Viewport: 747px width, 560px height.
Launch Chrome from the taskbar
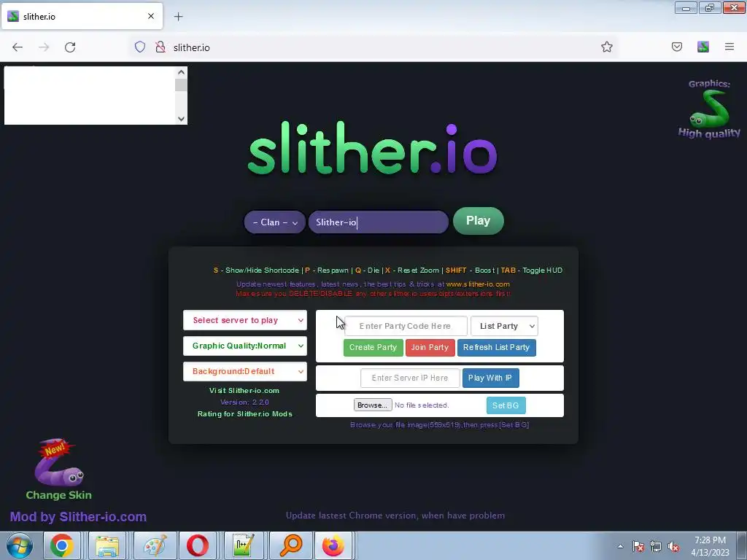coord(62,545)
